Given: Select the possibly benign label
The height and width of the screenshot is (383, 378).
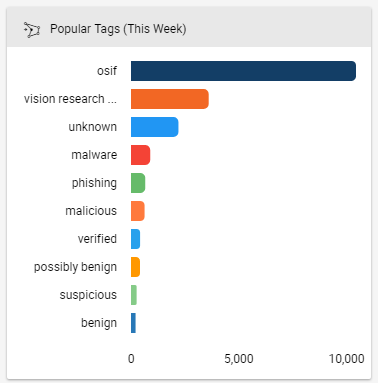Looking at the screenshot, I should (x=75, y=267).
